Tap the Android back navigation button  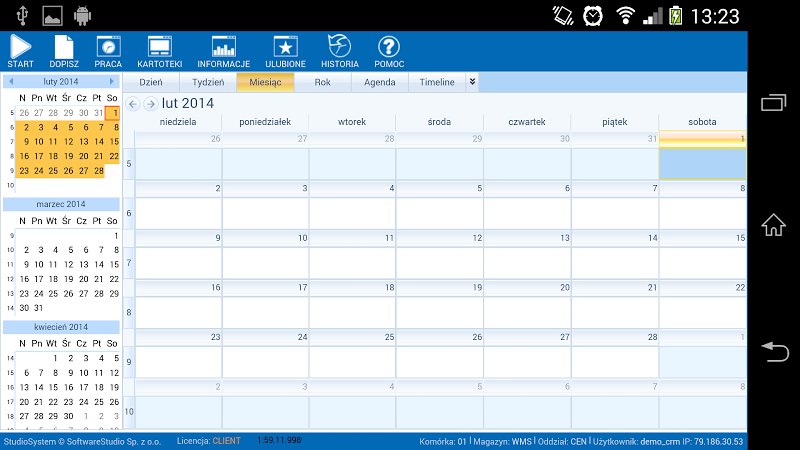click(x=774, y=352)
